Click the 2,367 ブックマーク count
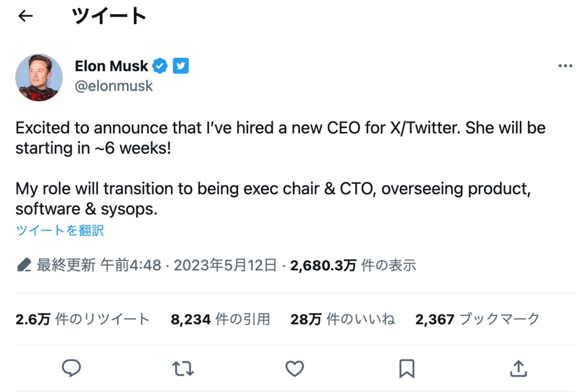Viewport: 588px width, 392px height. [x=478, y=319]
